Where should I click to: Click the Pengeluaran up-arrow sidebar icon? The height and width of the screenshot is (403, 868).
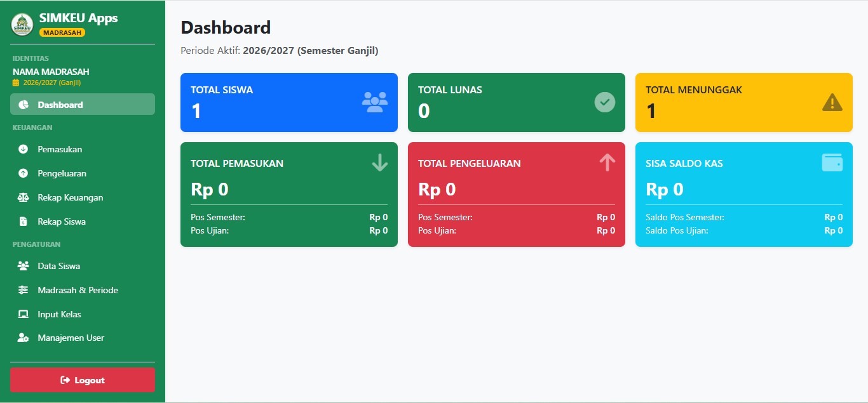pos(24,173)
